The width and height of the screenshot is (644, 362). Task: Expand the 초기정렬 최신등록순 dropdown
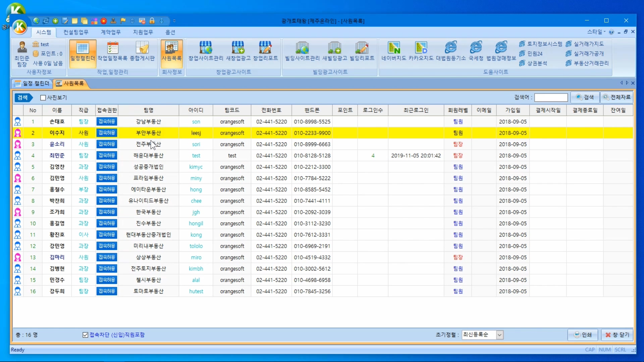point(499,335)
